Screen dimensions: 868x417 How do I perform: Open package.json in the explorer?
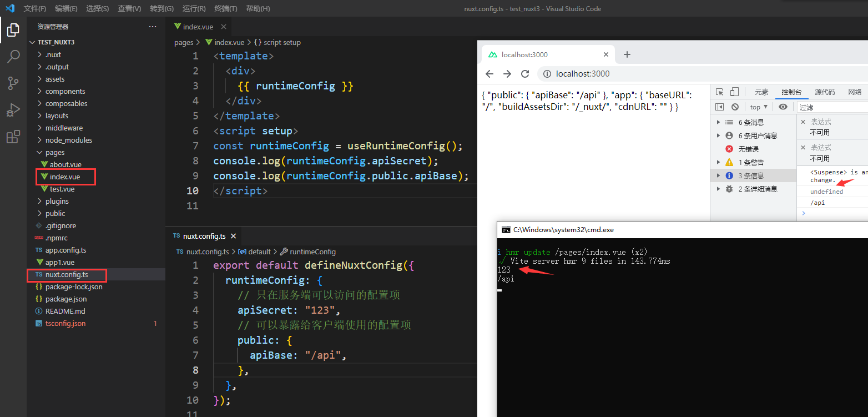tap(96, 299)
